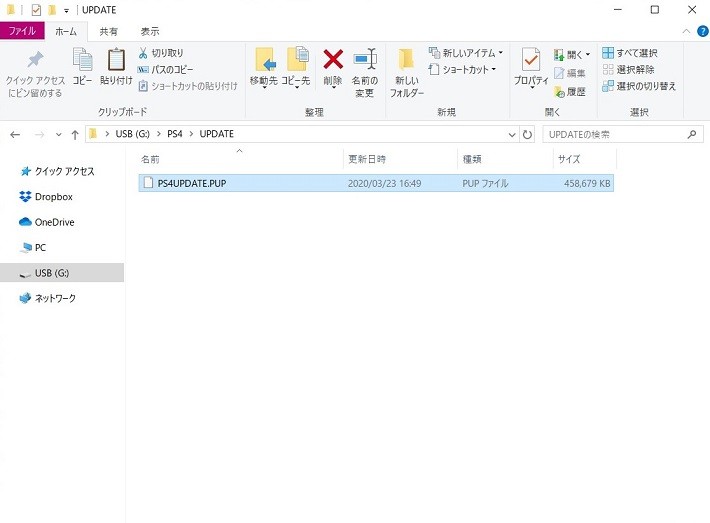Screen dimensions: 710x523
Task: Open the View (表示) ribbon tab
Action: pos(149,31)
